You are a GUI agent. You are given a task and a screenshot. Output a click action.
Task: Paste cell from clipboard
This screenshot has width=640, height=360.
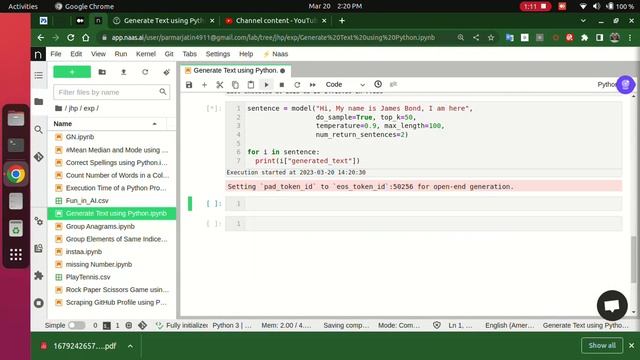[x=251, y=84]
